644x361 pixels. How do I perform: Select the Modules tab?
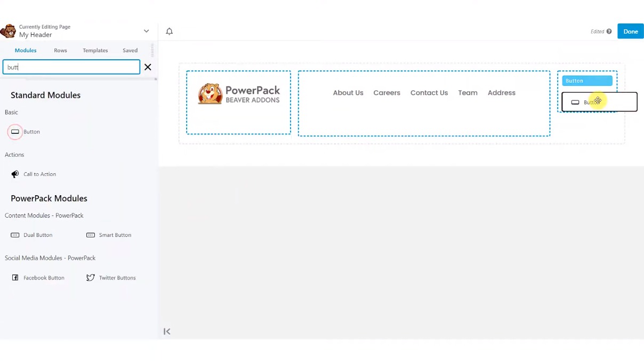26,50
